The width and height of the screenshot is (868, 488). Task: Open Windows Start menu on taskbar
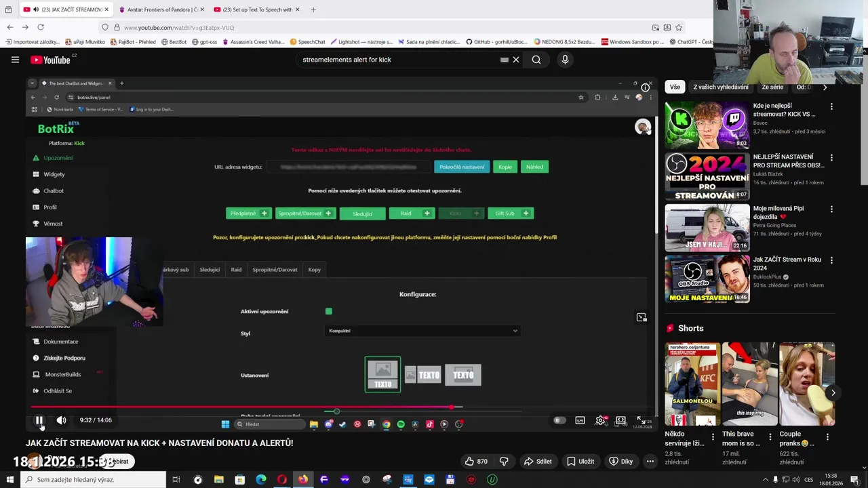(10, 480)
